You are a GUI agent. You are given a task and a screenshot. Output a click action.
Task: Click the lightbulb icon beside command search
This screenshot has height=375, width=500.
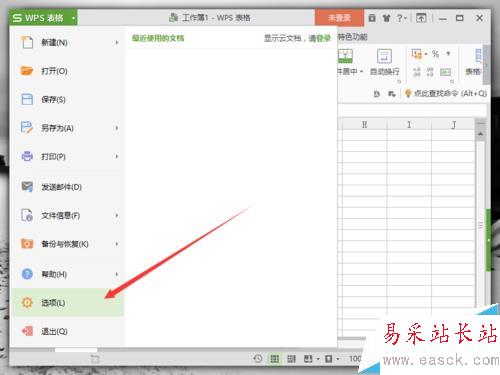(x=408, y=93)
